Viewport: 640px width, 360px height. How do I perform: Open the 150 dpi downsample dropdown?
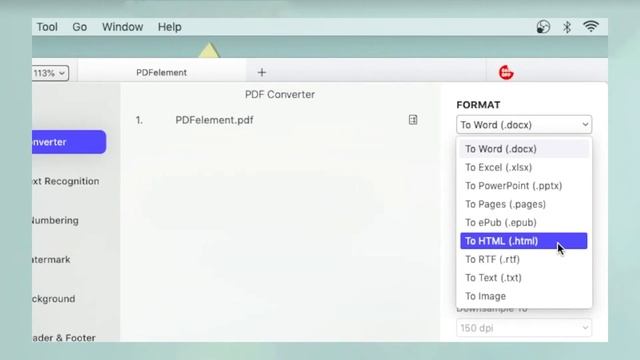pos(524,328)
